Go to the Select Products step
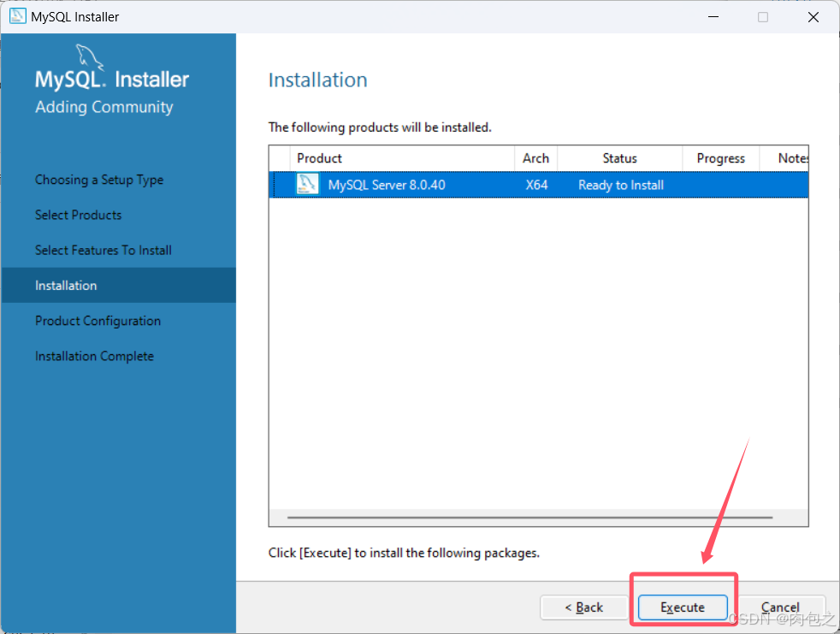 pos(78,215)
